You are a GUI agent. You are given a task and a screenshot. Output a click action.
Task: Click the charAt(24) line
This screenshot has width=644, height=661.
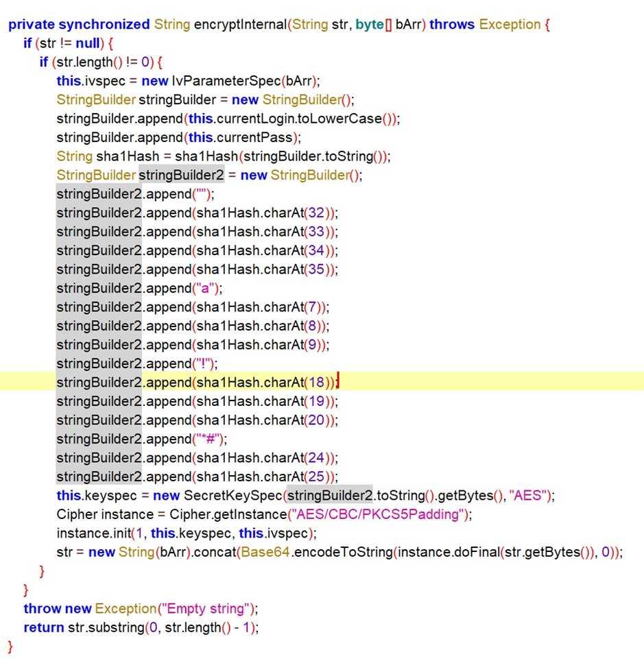coord(198,458)
